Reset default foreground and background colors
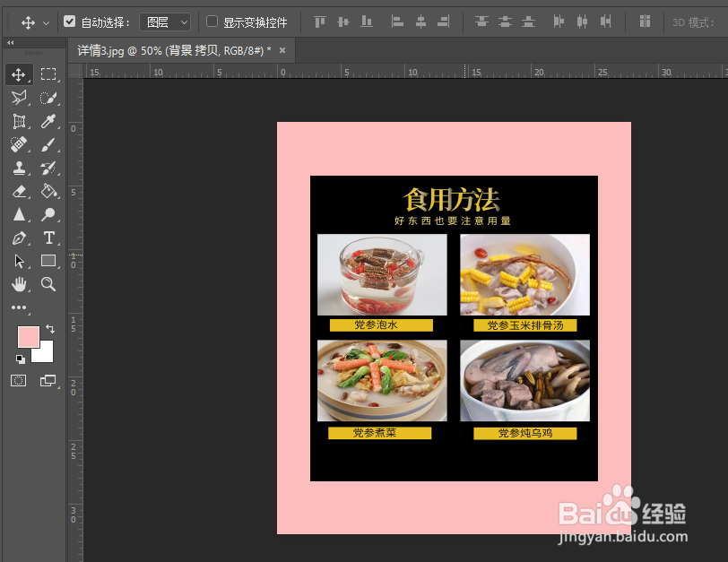The height and width of the screenshot is (562, 728). pos(21,359)
